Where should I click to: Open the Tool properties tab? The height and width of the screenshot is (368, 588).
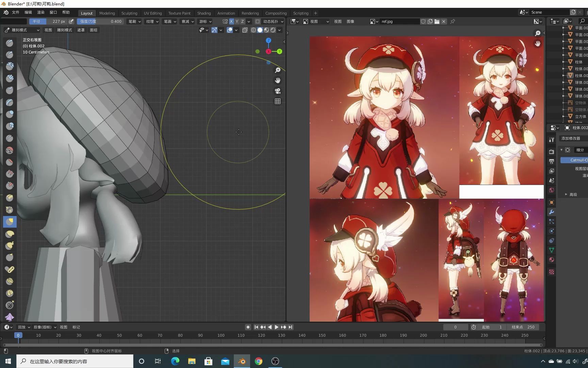click(552, 140)
